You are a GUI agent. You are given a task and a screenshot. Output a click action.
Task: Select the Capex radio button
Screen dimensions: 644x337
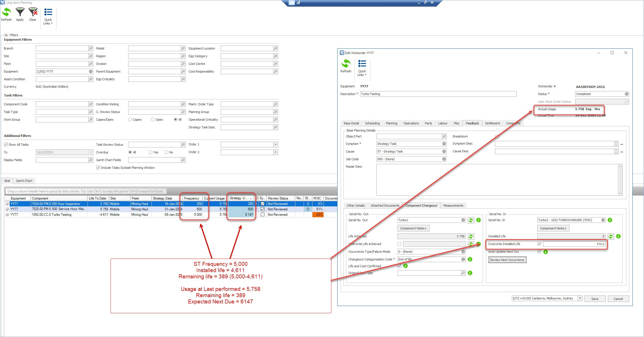(130, 120)
